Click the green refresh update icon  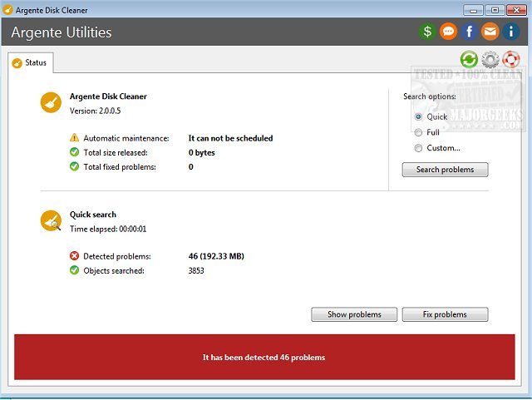coord(469,59)
